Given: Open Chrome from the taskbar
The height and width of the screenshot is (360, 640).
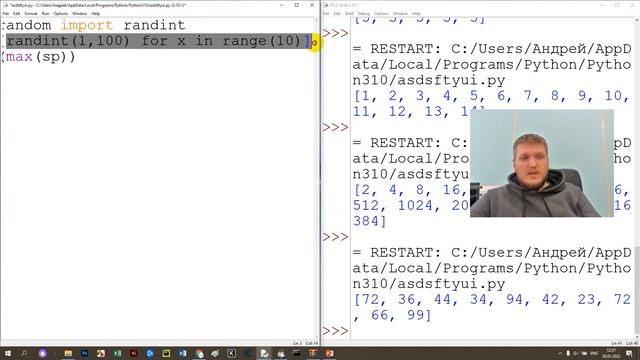Looking at the screenshot, I should point(199,353).
